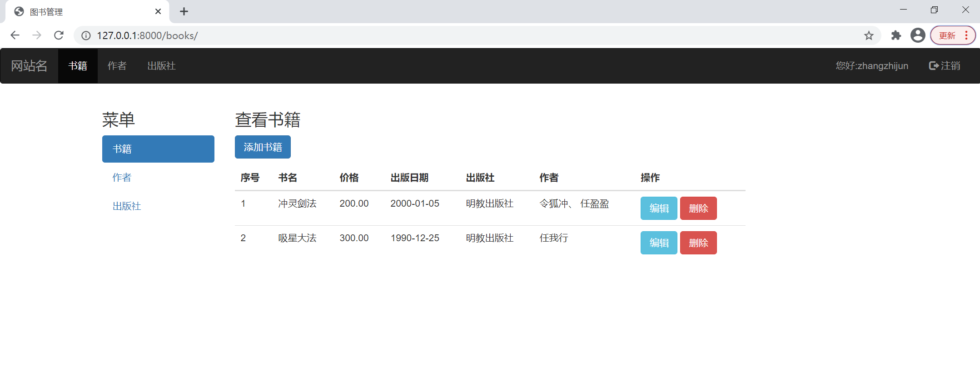
Task: Click the 网站名 brand link
Action: pos(29,66)
